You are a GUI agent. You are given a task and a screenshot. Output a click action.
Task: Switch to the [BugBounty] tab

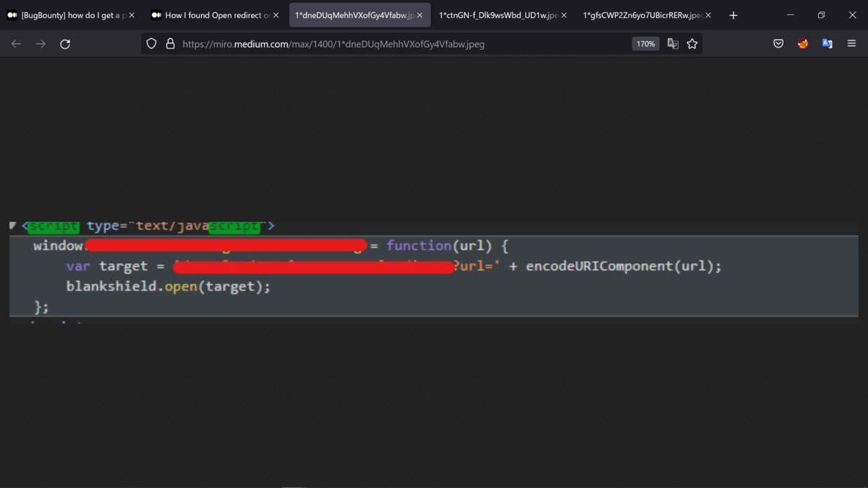[71, 15]
